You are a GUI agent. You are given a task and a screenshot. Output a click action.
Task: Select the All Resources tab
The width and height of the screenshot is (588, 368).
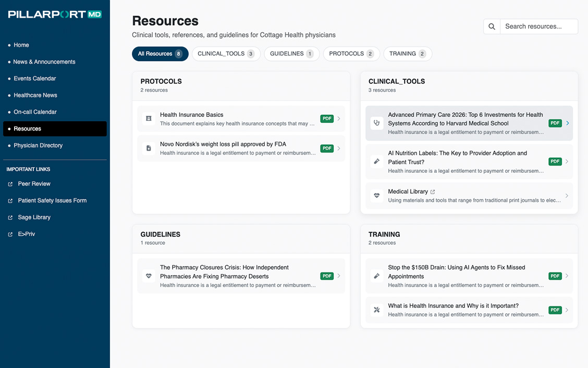pyautogui.click(x=160, y=53)
